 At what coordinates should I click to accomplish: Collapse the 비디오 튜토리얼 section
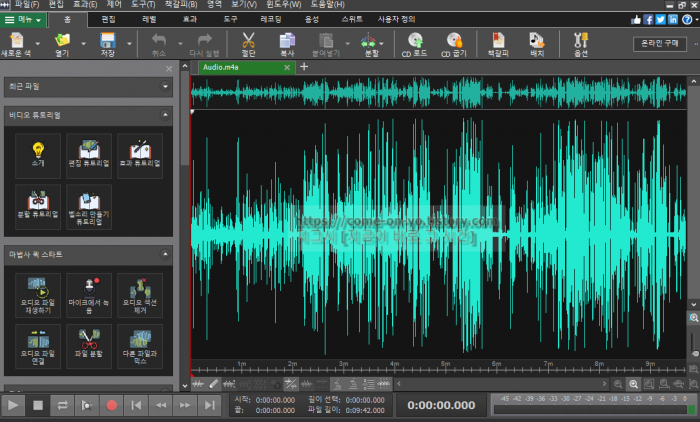coord(164,115)
